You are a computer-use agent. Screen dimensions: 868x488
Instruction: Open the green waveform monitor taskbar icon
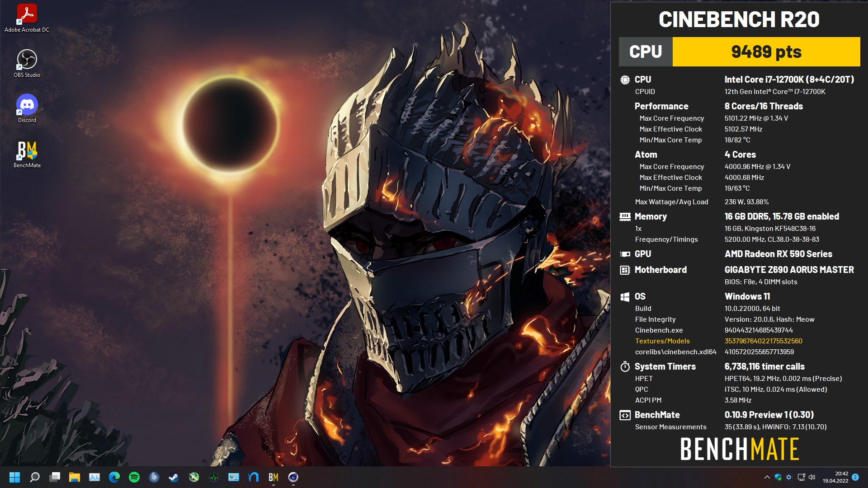pyautogui.click(x=214, y=477)
